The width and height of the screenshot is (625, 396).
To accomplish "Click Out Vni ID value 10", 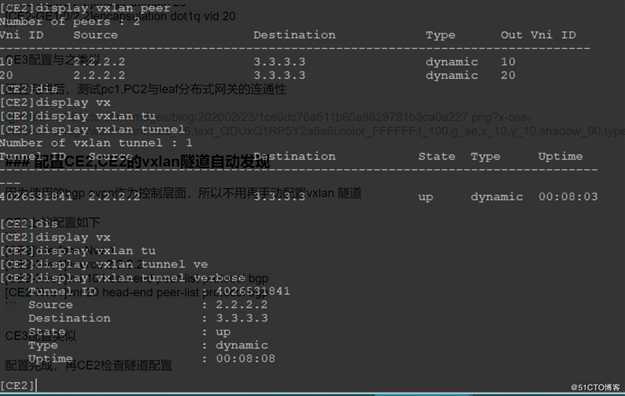I will (508, 62).
